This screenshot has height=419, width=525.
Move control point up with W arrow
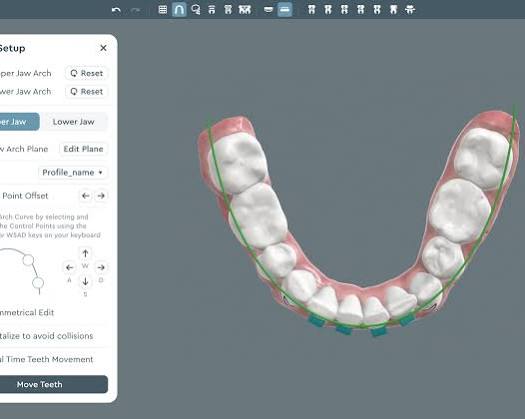(85, 254)
